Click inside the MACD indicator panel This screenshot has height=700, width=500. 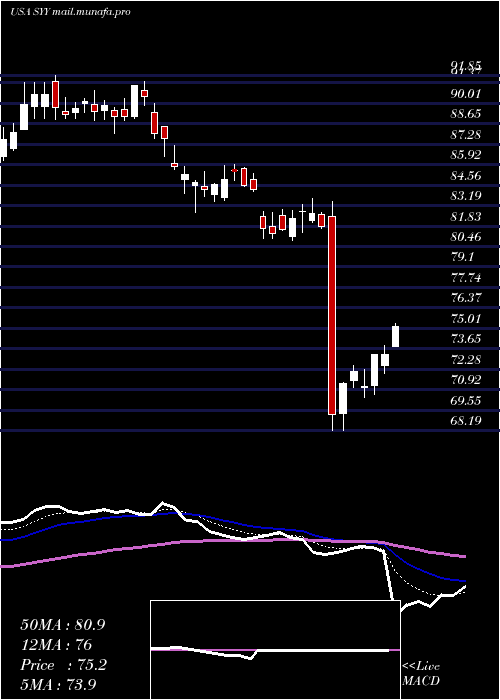275,650
